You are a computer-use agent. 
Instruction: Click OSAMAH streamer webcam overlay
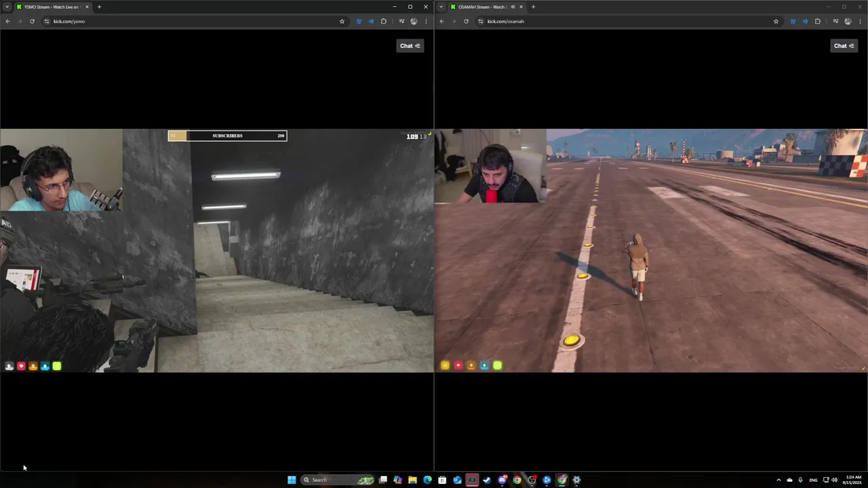point(490,166)
